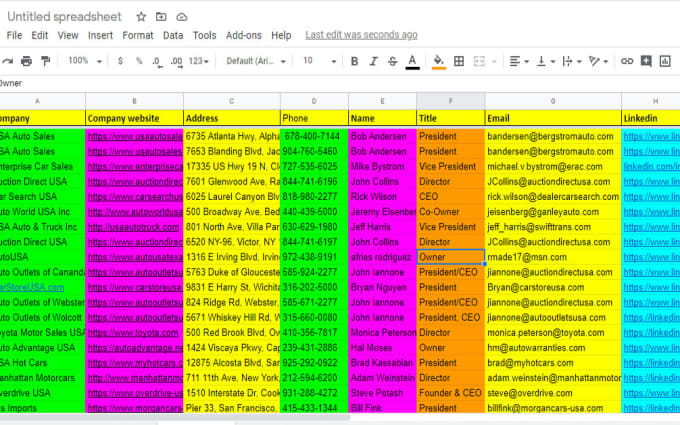Open the Tools menu
Viewport: 680px width, 425px height.
tap(204, 36)
